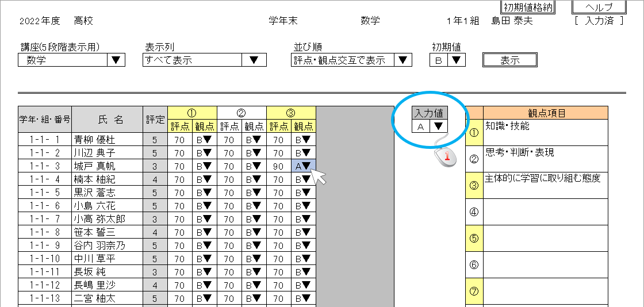The image size is (644, 307).
Task: Click circled number ⑦ in 観点項目 list
Action: pos(474,291)
